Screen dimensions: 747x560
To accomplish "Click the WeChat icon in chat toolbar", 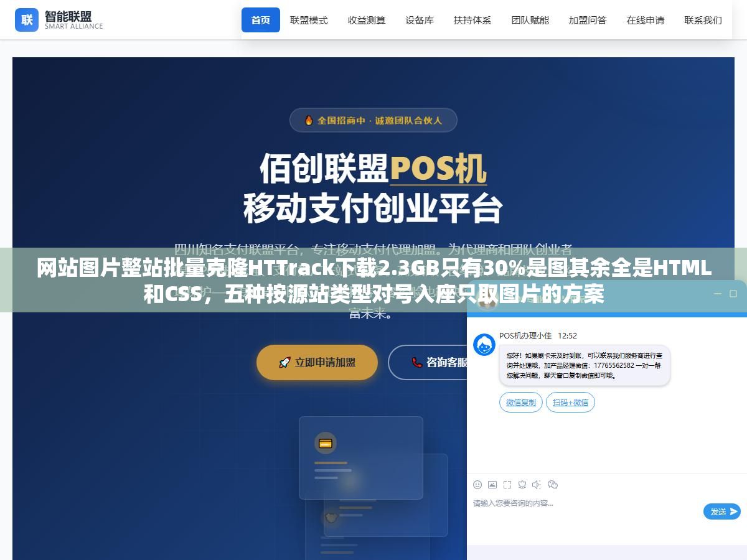I will 552,485.
